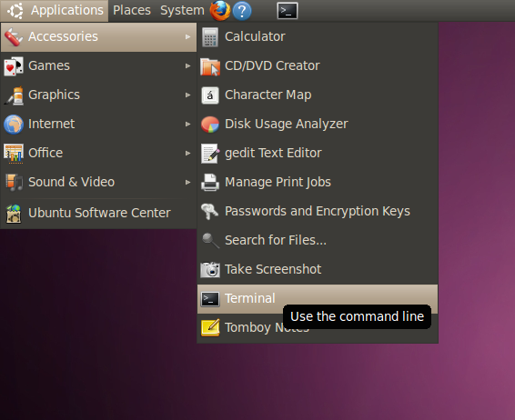The image size is (515, 420).
Task: Expand the Graphics submenu arrow
Action: [187, 95]
